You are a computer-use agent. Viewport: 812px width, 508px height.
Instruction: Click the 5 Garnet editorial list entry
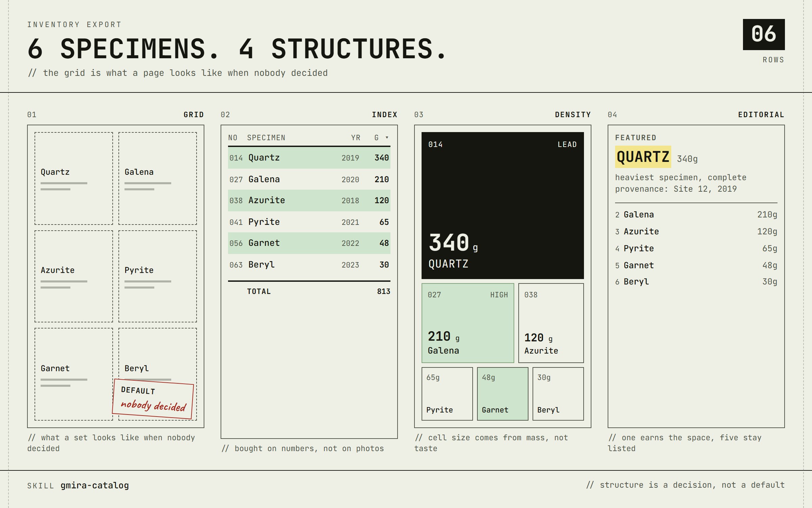click(x=696, y=266)
